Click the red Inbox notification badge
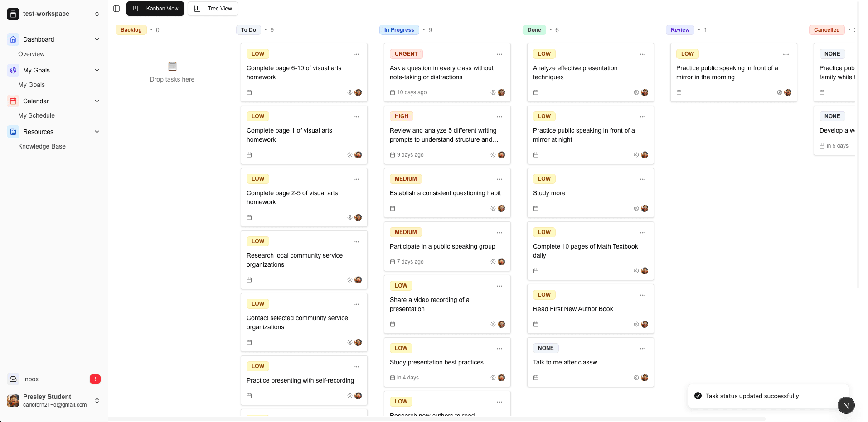The width and height of the screenshot is (868, 422). coord(95,379)
